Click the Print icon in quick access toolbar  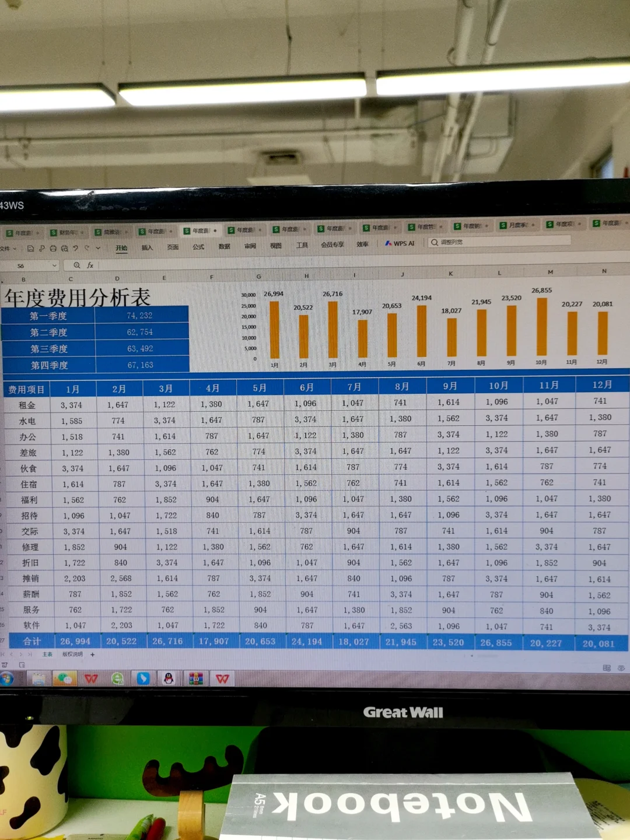click(53, 249)
